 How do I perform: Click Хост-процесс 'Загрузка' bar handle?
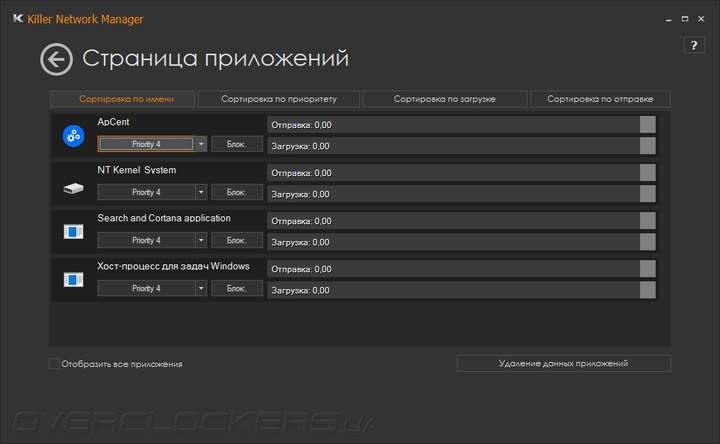647,290
